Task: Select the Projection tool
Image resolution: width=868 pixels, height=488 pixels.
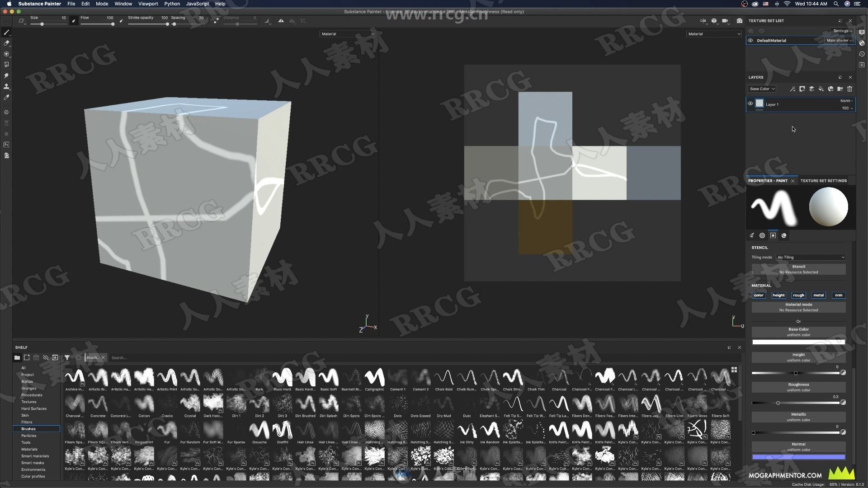Action: (6, 54)
